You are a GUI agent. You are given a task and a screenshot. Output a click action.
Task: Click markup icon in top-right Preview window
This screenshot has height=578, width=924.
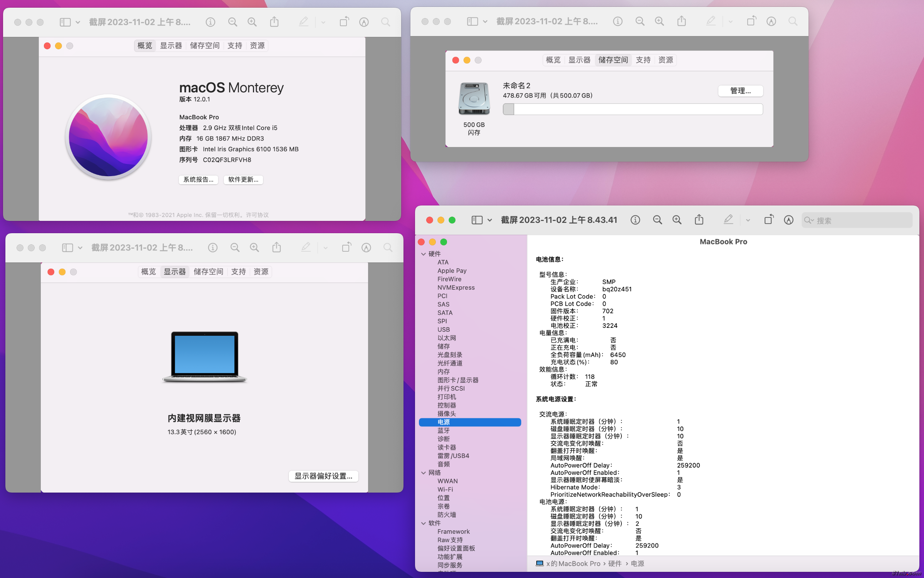point(771,21)
